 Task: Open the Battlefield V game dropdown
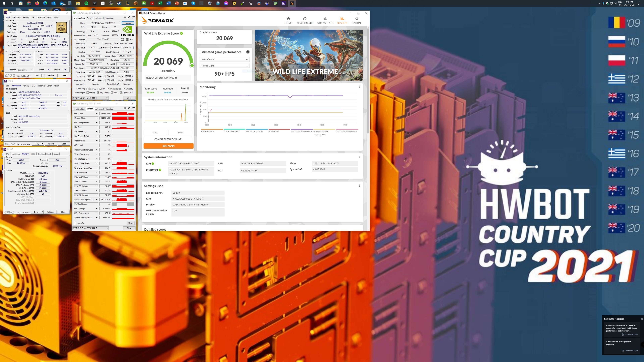tap(224, 59)
